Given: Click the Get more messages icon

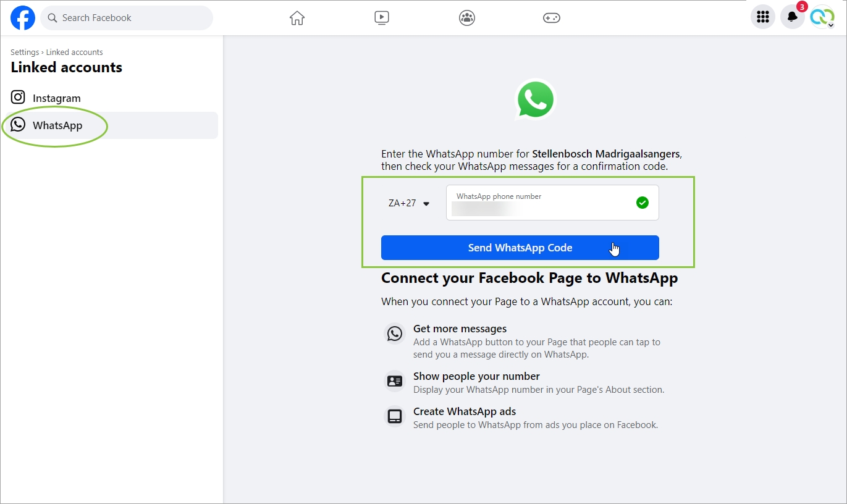Looking at the screenshot, I should click(395, 334).
